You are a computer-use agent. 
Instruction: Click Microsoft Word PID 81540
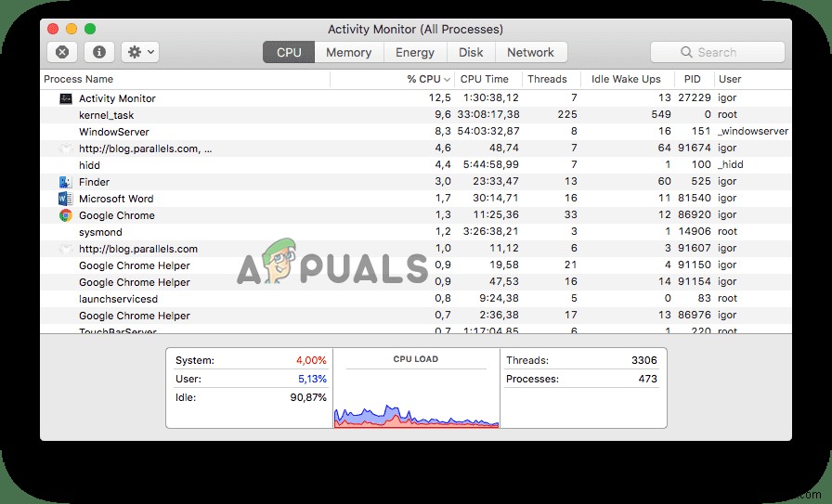695,199
